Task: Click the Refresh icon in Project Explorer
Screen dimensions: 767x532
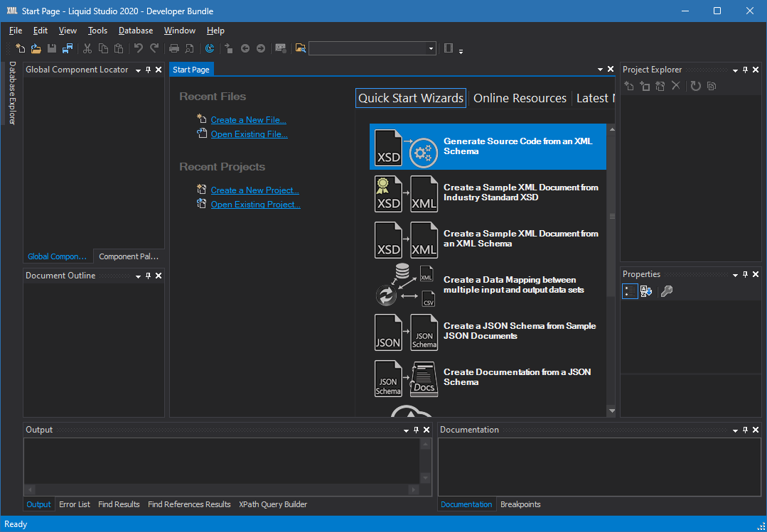Action: [x=696, y=86]
